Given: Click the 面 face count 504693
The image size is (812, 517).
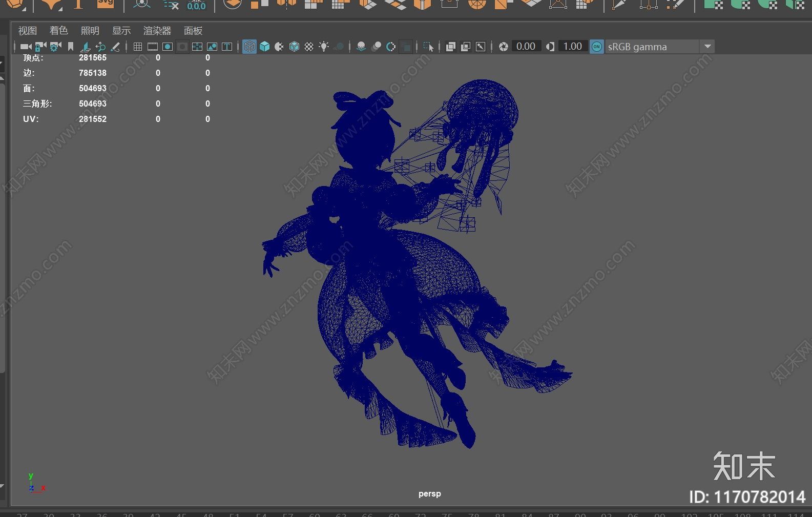Looking at the screenshot, I should 93,88.
